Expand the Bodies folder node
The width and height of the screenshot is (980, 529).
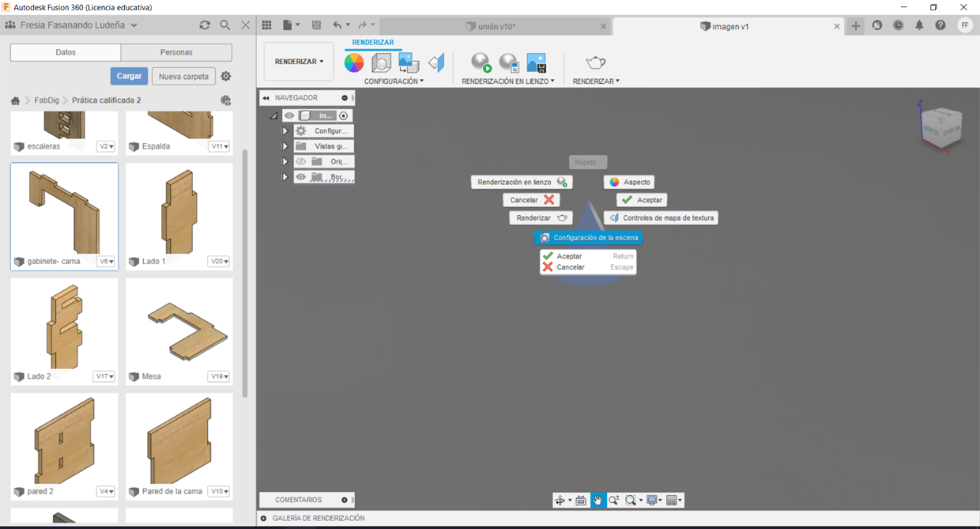pos(285,177)
